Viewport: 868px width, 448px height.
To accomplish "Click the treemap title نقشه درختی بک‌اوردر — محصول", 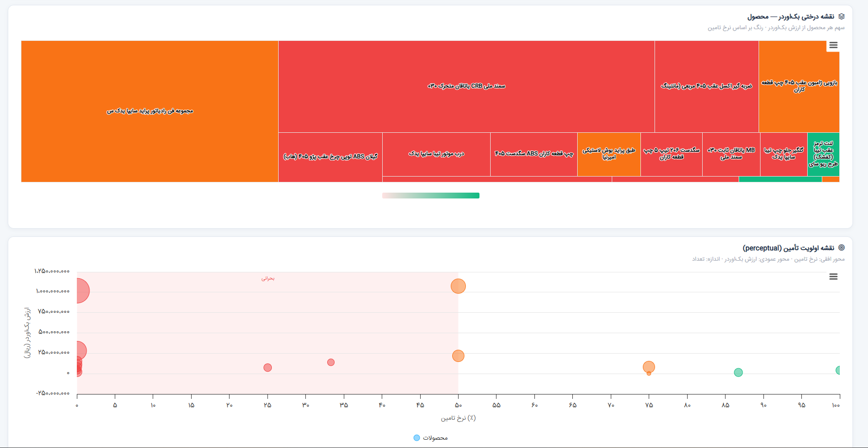I will click(x=791, y=17).
